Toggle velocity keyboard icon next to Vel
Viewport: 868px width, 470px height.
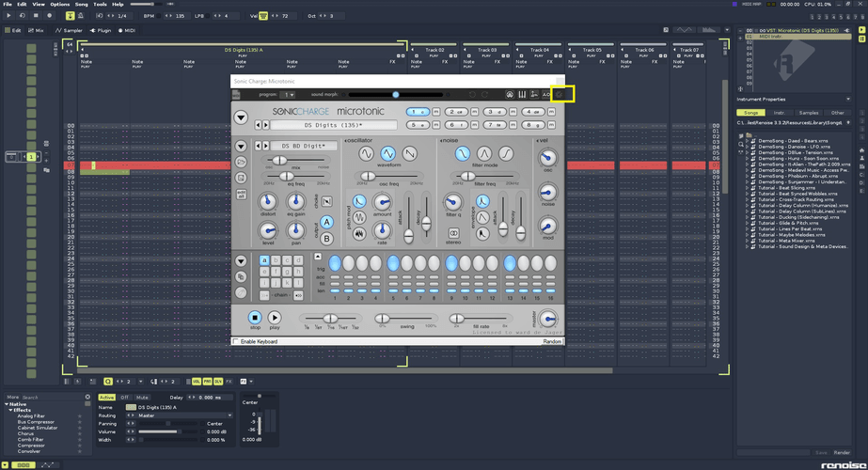click(x=263, y=16)
